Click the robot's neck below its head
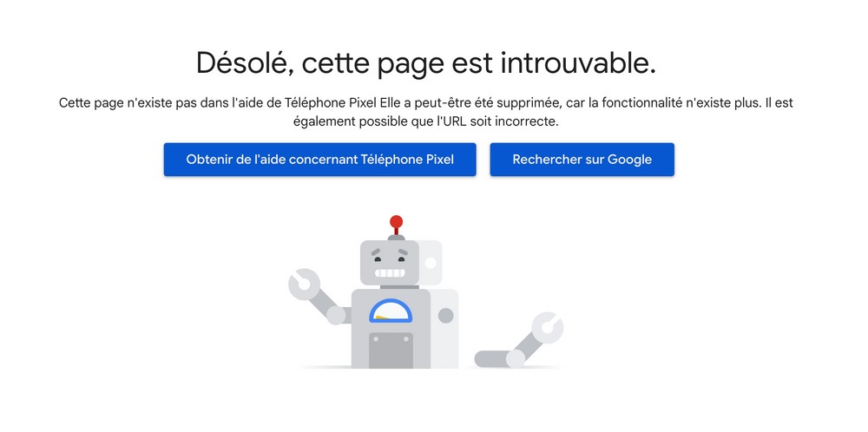 pos(399,287)
